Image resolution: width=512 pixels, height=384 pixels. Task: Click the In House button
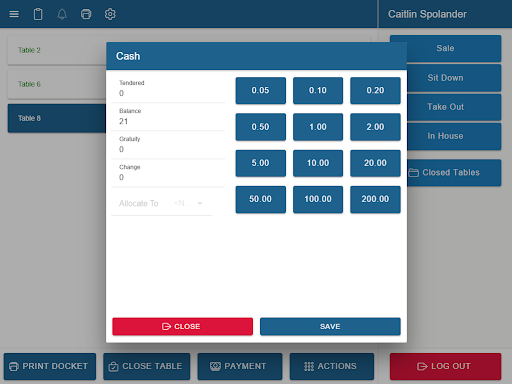click(445, 136)
